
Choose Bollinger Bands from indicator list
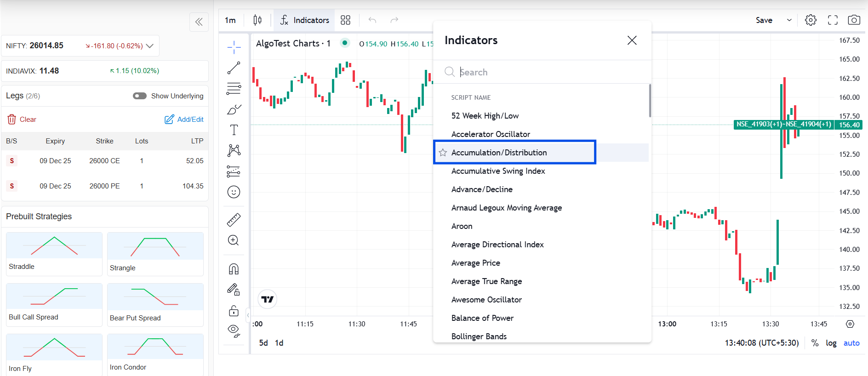click(x=479, y=336)
